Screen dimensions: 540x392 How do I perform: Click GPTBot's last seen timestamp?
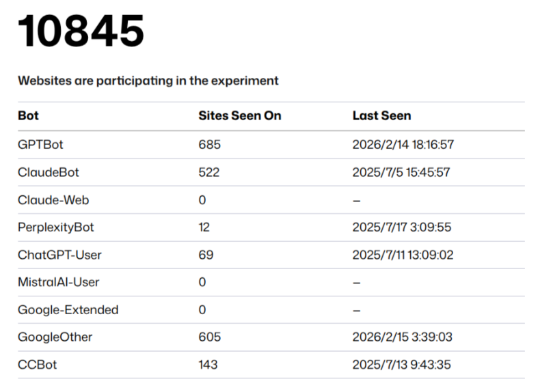403,145
